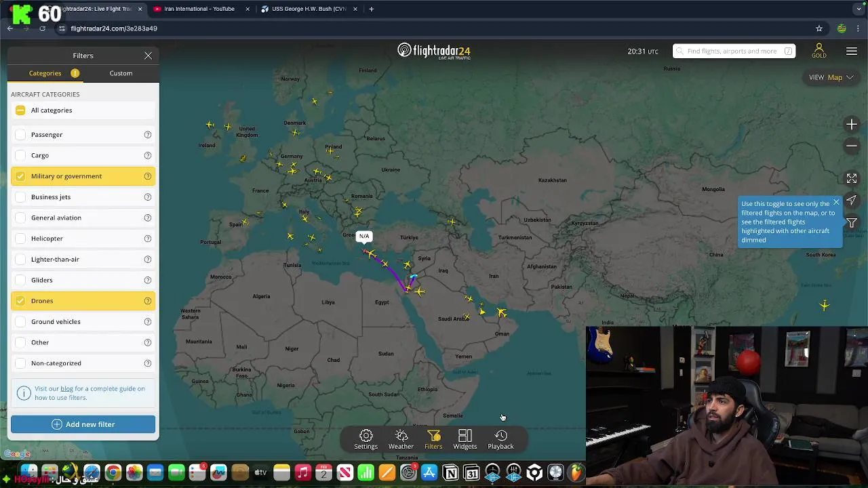Show help for Passenger category

coord(147,135)
